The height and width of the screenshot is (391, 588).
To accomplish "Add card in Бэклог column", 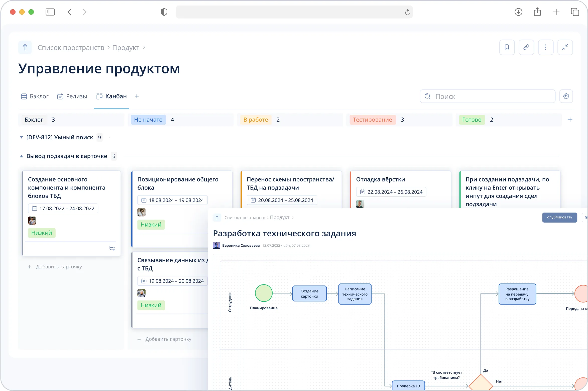I will (55, 267).
